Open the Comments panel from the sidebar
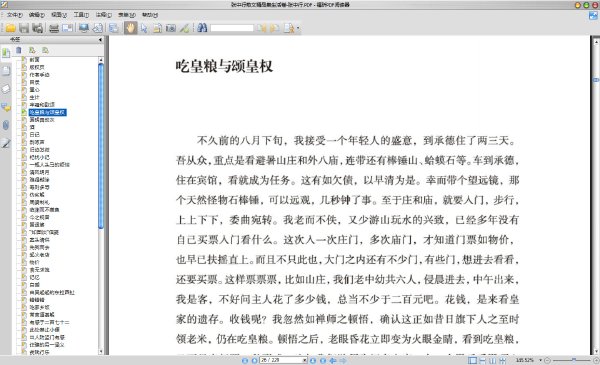Image resolution: width=600 pixels, height=365 pixels. (x=6, y=107)
